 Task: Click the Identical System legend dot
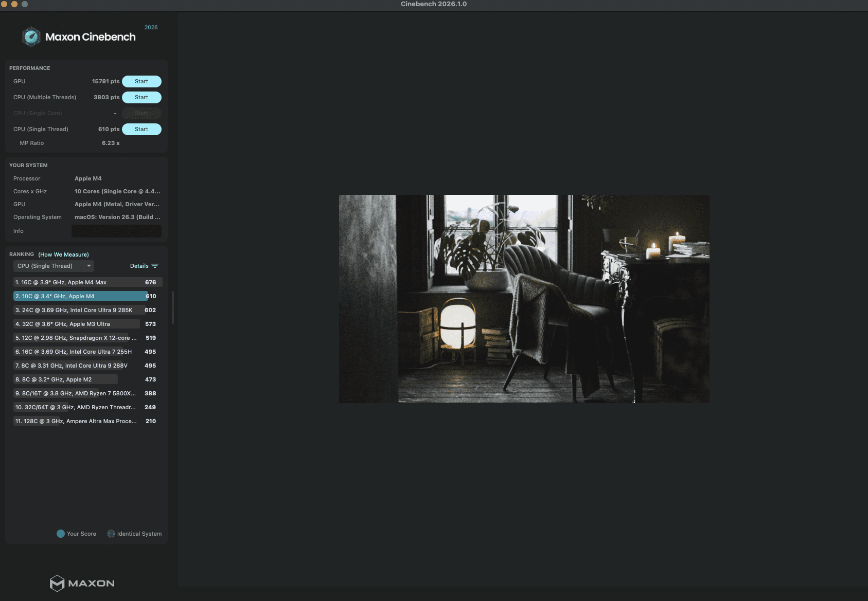pyautogui.click(x=111, y=534)
